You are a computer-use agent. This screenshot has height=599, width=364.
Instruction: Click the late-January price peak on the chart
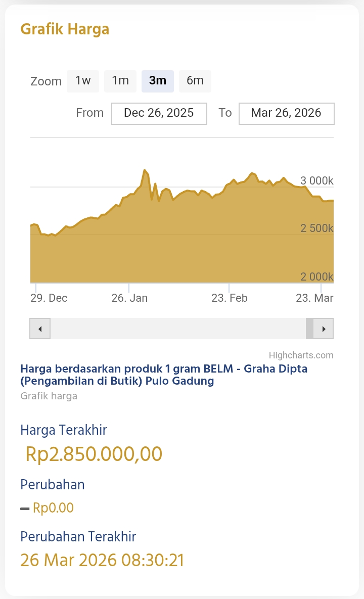point(145,170)
